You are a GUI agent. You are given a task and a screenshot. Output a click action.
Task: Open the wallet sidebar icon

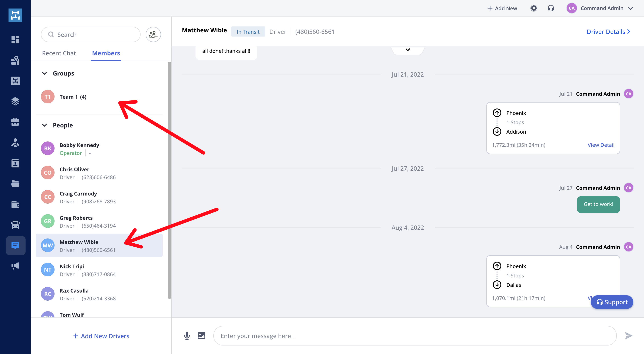coord(15,204)
